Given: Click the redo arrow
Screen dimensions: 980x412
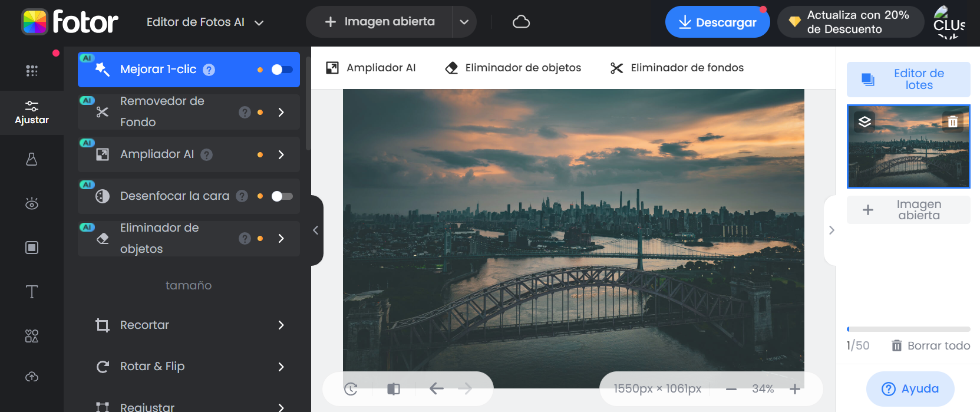Looking at the screenshot, I should pos(465,388).
